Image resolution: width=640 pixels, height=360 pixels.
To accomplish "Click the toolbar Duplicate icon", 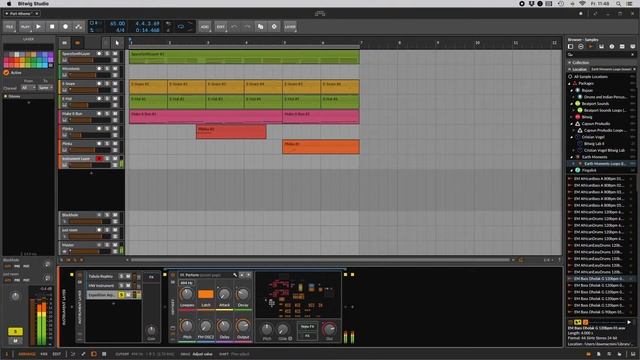I will pyautogui.click(x=260, y=27).
